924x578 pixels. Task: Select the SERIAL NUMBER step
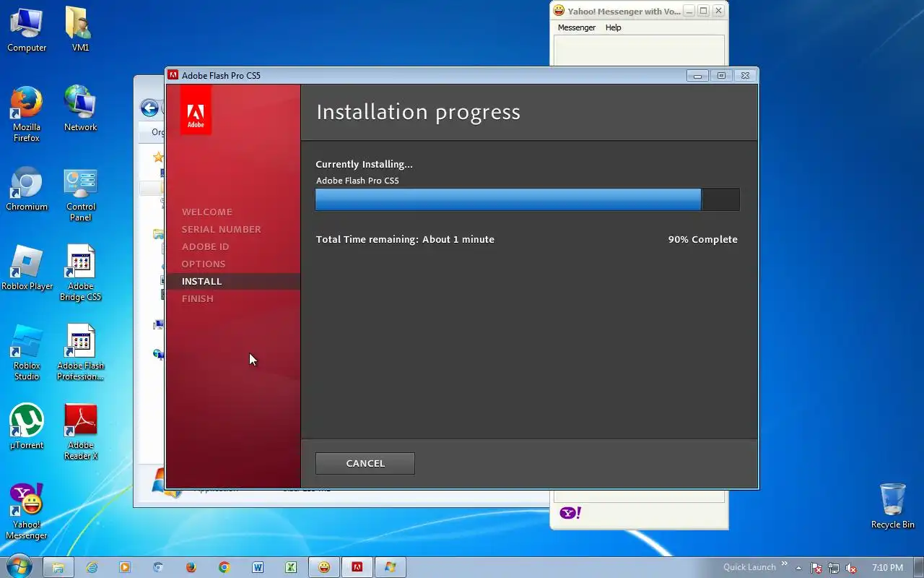[222, 229]
